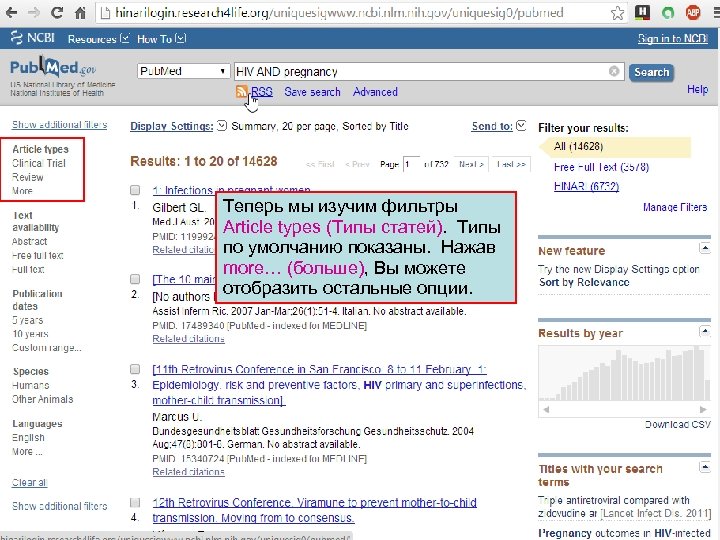Image resolution: width=720 pixels, height=540 pixels.
Task: Open the Send to dropdown
Action: coord(499,126)
